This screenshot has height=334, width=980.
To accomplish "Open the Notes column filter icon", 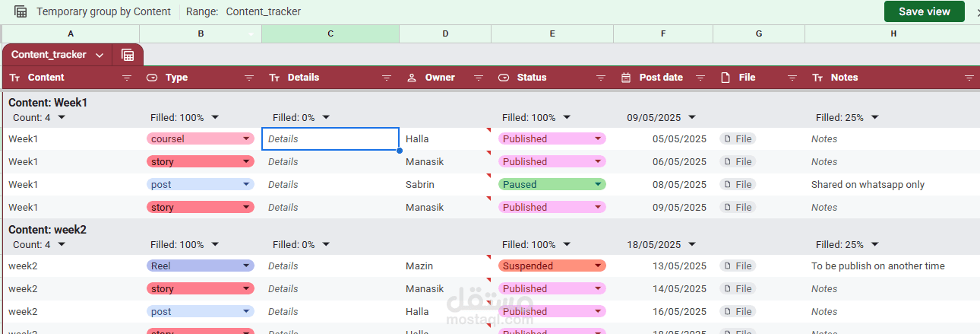I will coord(969,78).
